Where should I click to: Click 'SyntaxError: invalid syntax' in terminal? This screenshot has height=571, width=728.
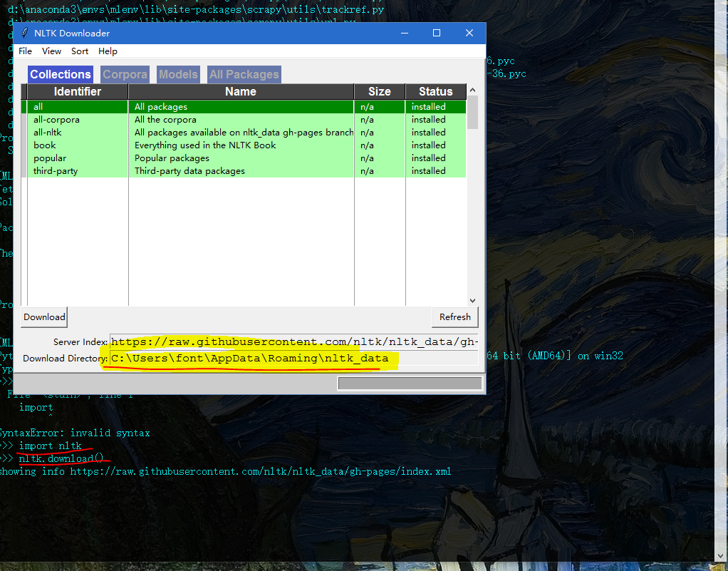(74, 433)
